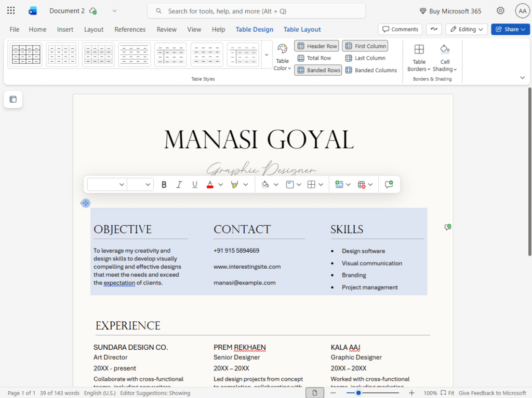
Task: Toggle the Header Row option
Action: coord(317,46)
